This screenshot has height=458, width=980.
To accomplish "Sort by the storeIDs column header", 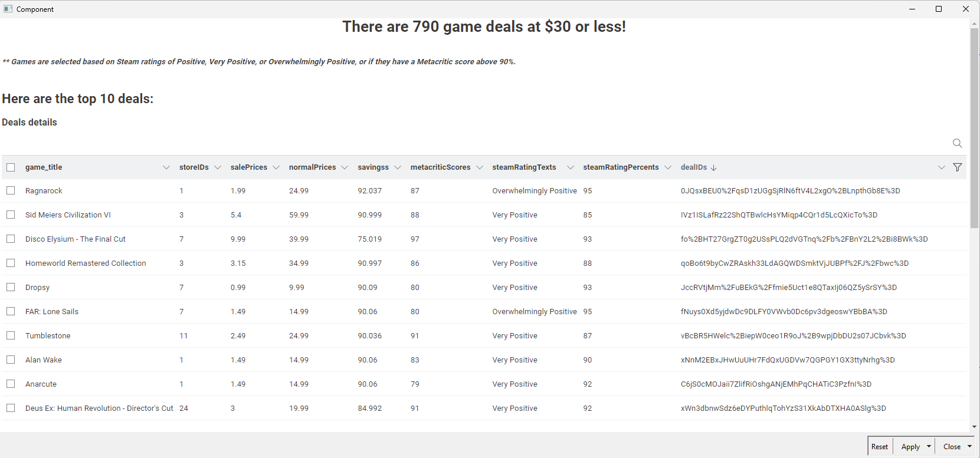I will (x=194, y=167).
